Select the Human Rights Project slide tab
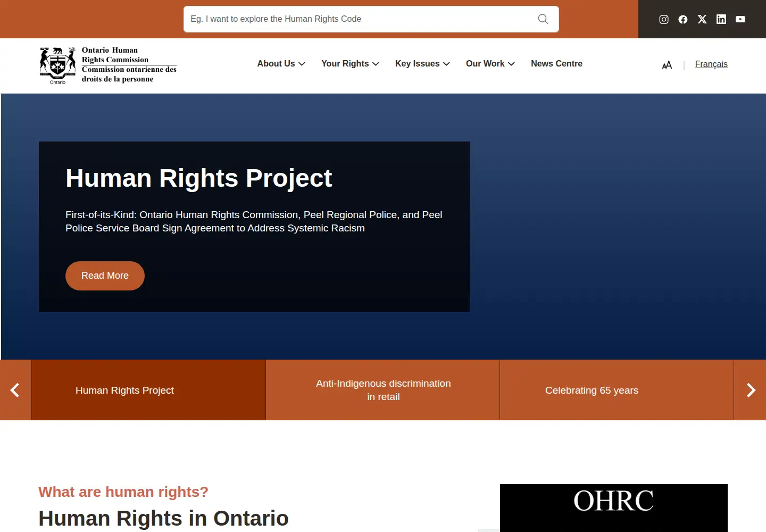This screenshot has width=766, height=532. (x=148, y=390)
